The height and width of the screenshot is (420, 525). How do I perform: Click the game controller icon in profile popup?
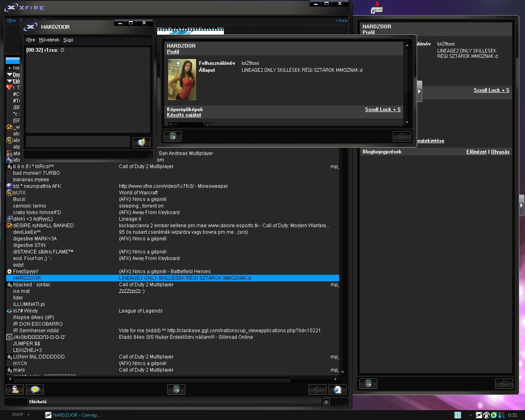402,136
